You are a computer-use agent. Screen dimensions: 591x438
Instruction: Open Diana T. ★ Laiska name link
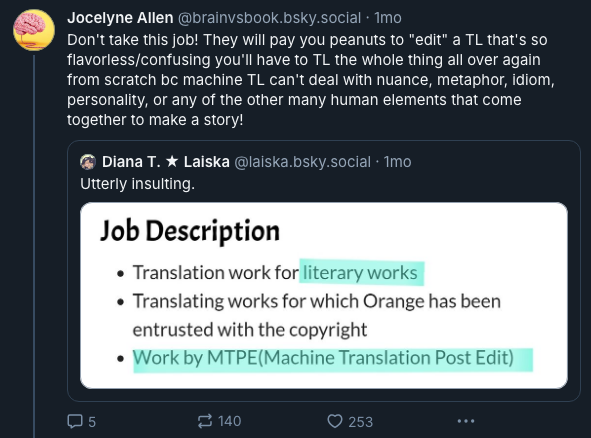165,162
